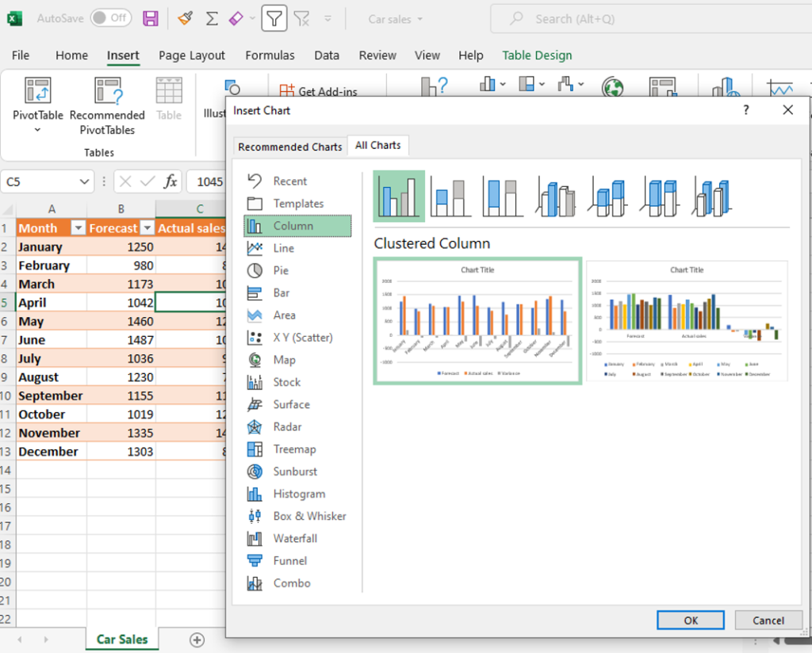Viewport: 812px width, 653px height.
Task: Click the Filter funnel icon in toolbar
Action: [274, 18]
